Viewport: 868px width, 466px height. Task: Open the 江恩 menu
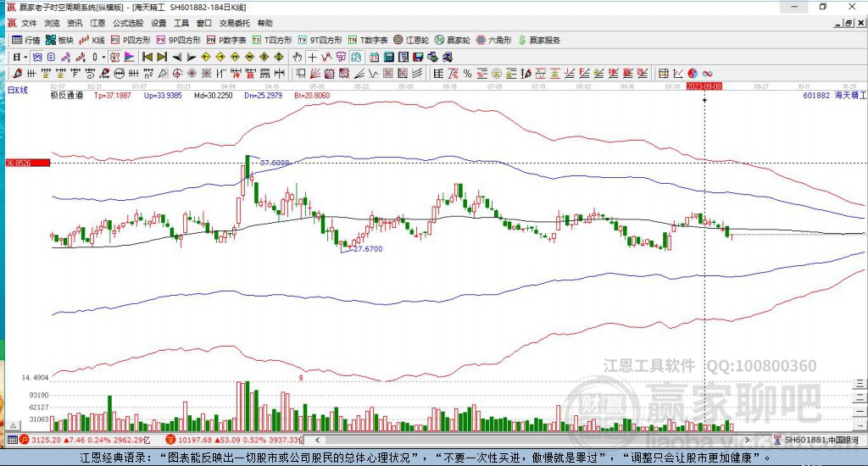point(97,23)
